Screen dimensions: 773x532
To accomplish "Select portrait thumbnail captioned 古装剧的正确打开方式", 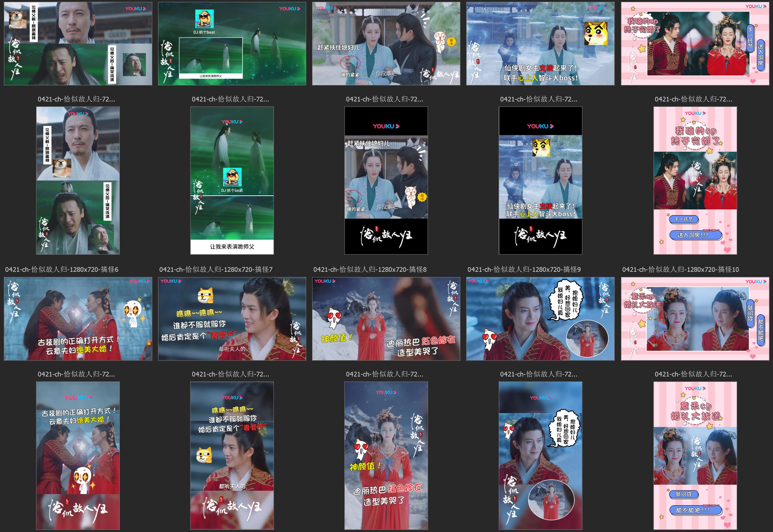I will (78, 456).
